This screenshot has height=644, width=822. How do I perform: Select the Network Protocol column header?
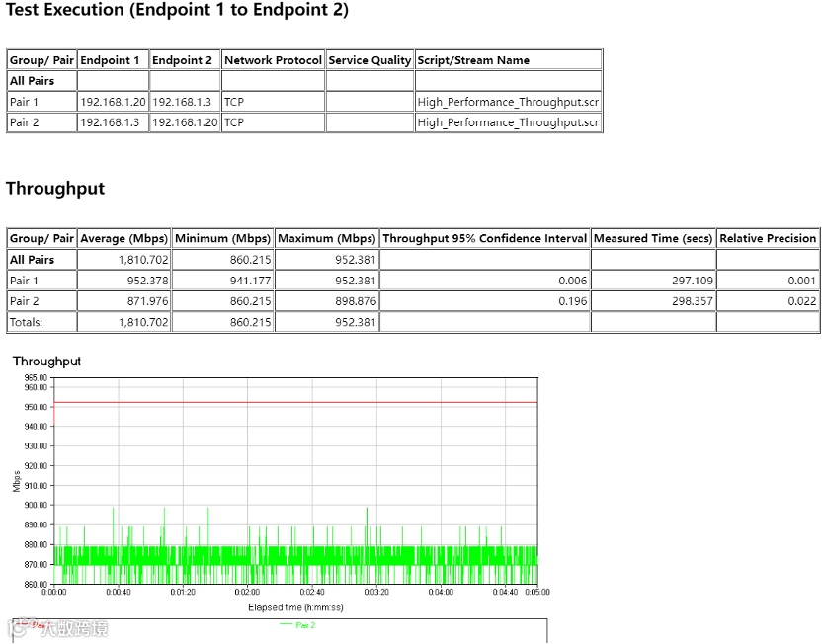pos(273,60)
